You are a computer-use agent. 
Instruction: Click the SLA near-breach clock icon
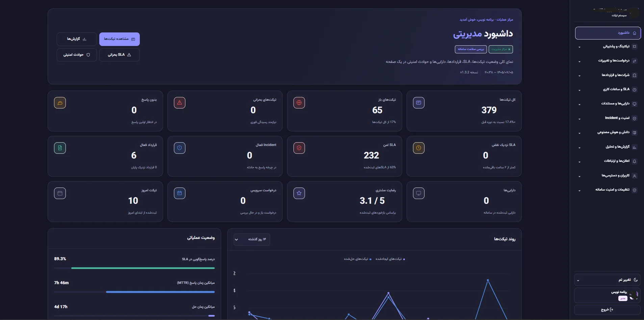click(x=419, y=148)
